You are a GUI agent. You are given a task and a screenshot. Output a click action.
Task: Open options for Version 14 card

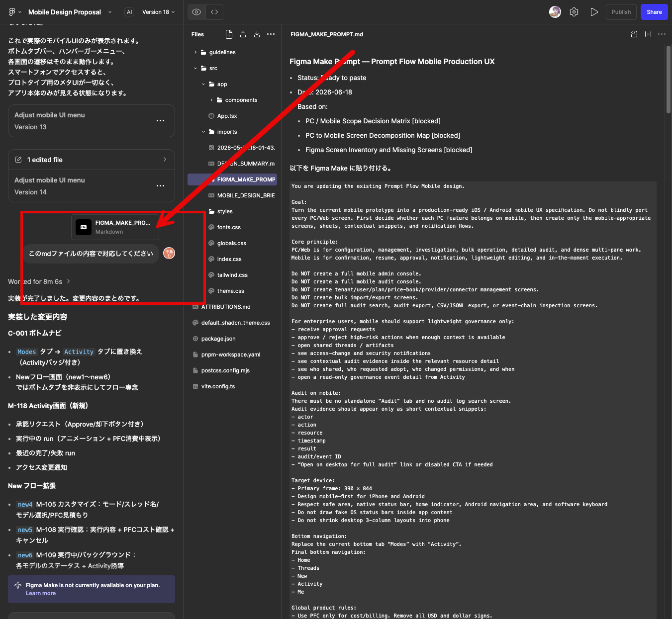pos(160,186)
